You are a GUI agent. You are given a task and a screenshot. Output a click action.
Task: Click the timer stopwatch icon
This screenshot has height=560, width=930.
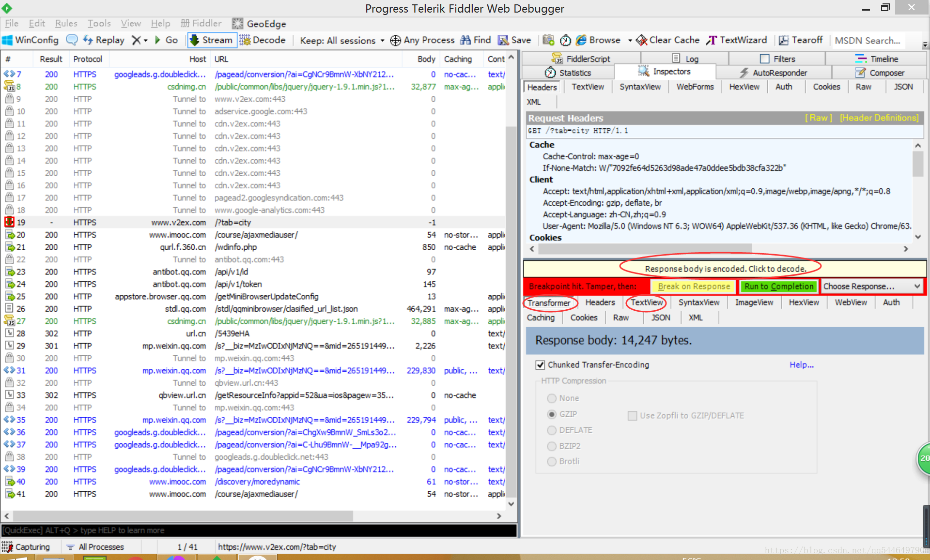pos(565,40)
